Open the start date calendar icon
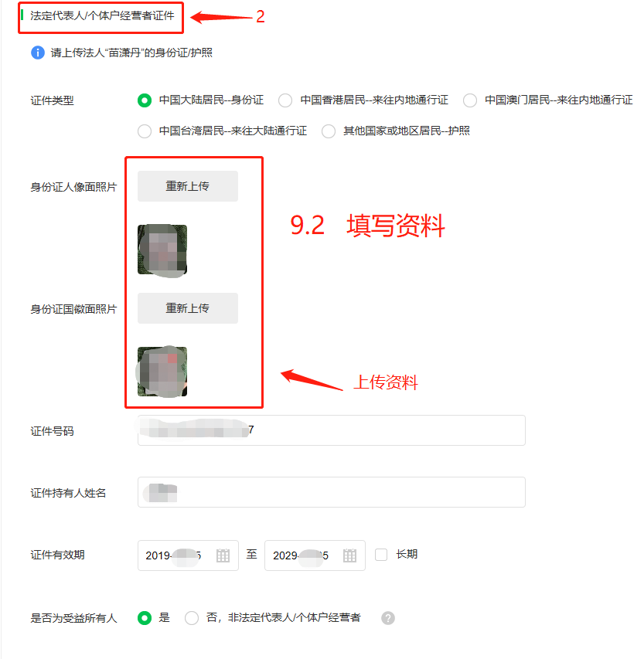The height and width of the screenshot is (659, 644). [x=223, y=555]
